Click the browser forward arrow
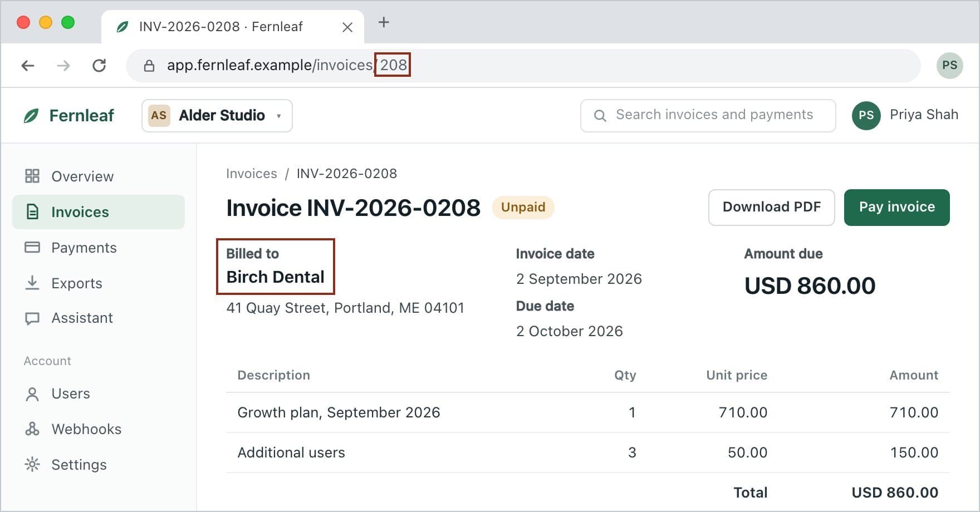 [63, 66]
